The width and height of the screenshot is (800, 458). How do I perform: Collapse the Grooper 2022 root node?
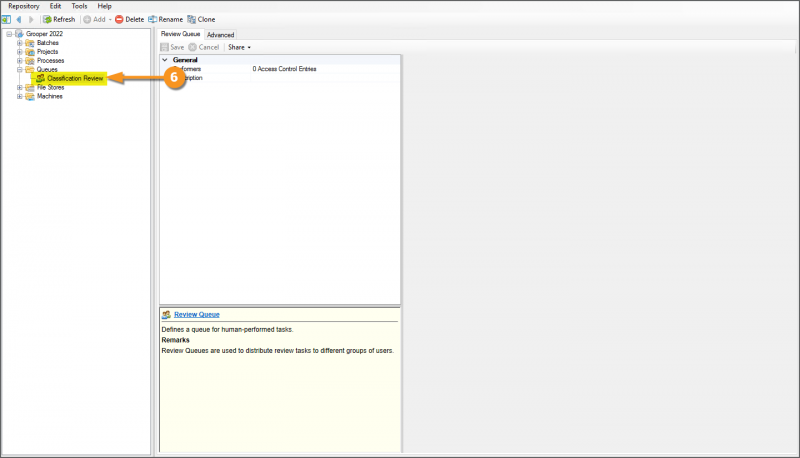9,34
